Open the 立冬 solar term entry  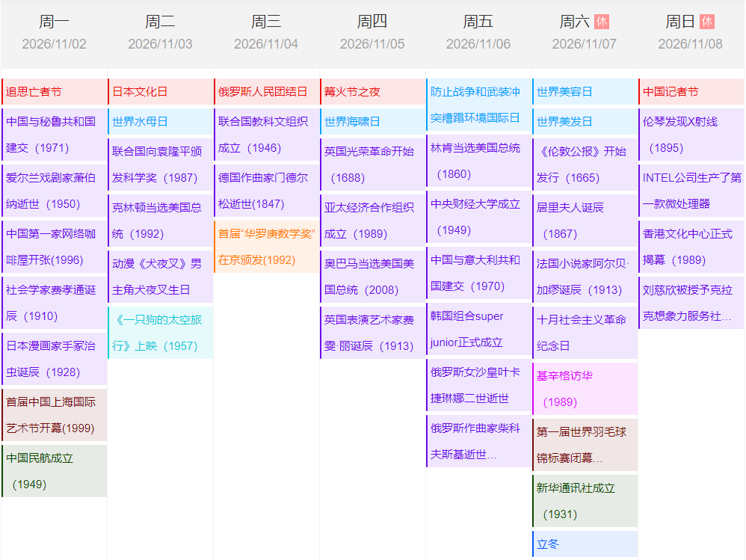[x=585, y=544]
